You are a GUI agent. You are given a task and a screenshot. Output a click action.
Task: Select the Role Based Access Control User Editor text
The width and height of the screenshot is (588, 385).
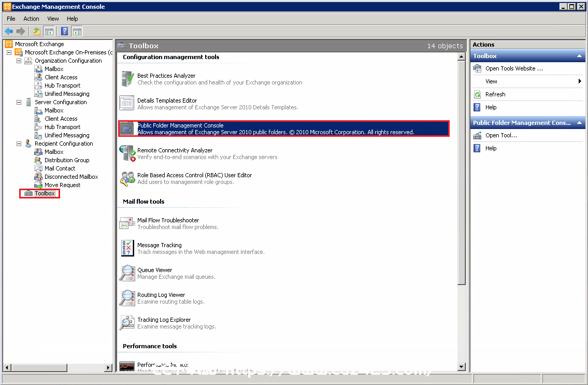pos(194,175)
